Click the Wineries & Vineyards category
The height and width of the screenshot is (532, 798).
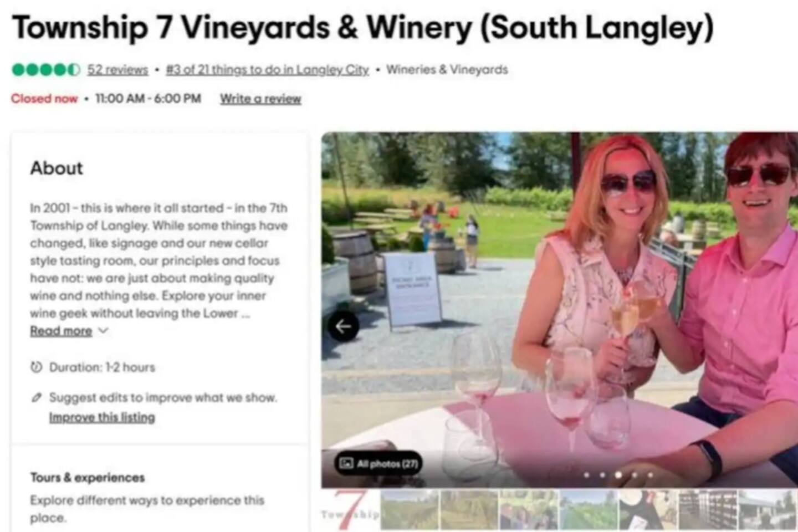pos(447,70)
